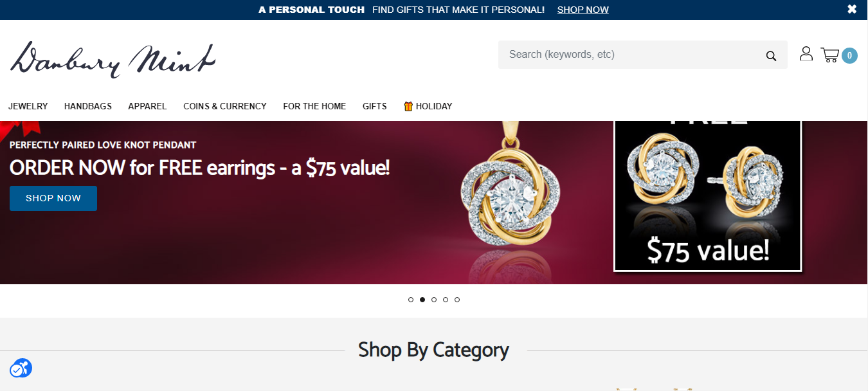
Task: Select the fourth carousel slide dot
Action: click(x=446, y=300)
